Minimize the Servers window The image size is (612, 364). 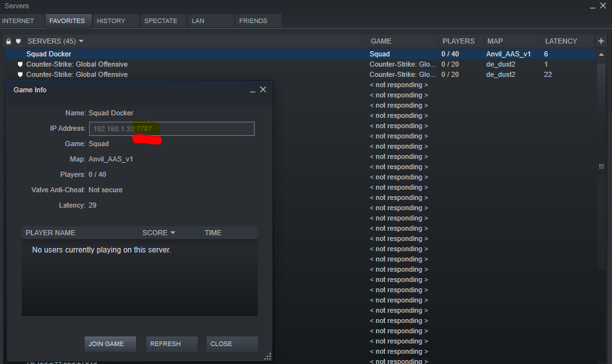point(593,6)
